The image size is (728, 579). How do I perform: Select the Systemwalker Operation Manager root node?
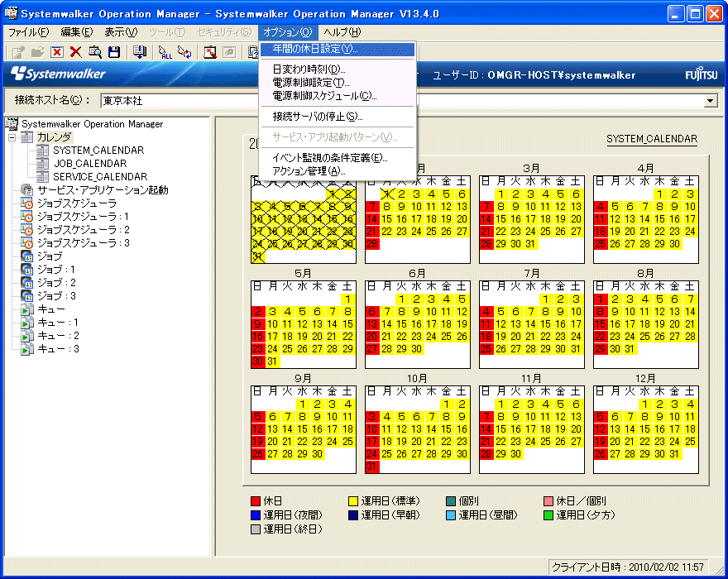tap(93, 124)
